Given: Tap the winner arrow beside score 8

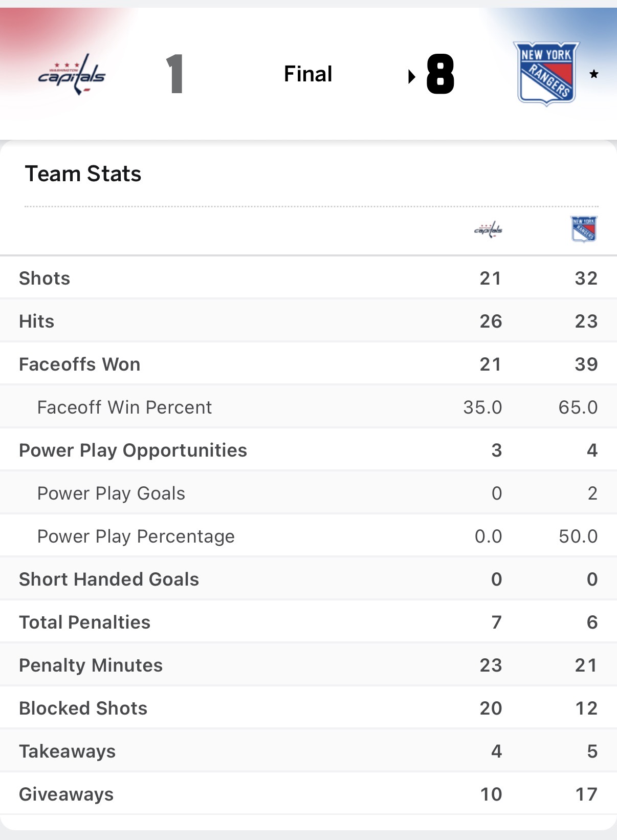Looking at the screenshot, I should [411, 77].
